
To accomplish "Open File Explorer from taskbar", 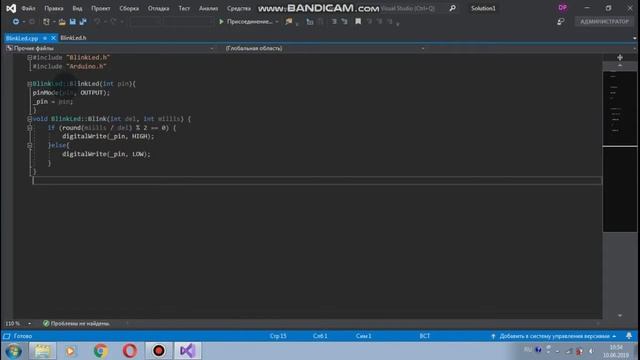I will (42, 351).
